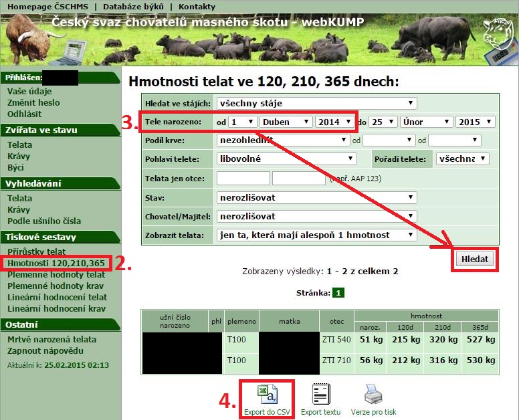Select page 1 in pagination
This screenshot has height=420, width=519.
tap(339, 293)
